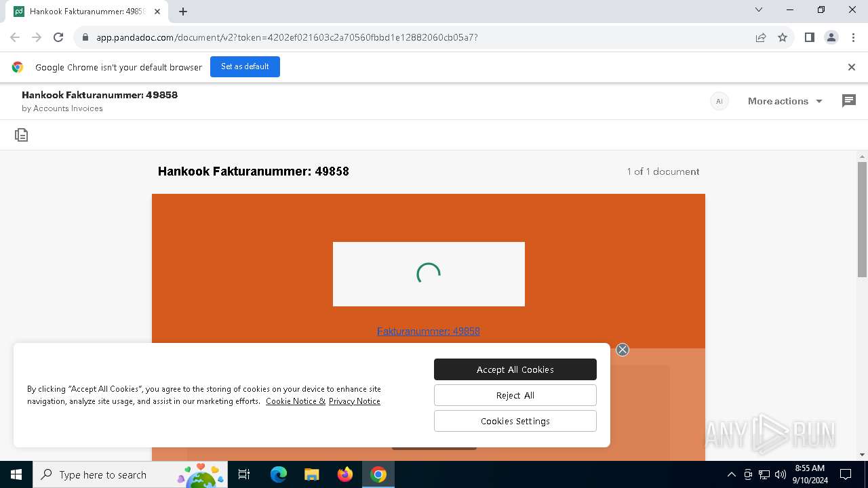868x488 pixels.
Task: Reload the current page
Action: (58, 37)
